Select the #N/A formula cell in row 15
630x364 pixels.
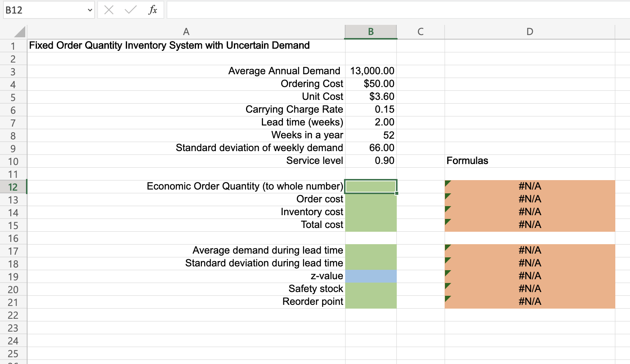(530, 225)
